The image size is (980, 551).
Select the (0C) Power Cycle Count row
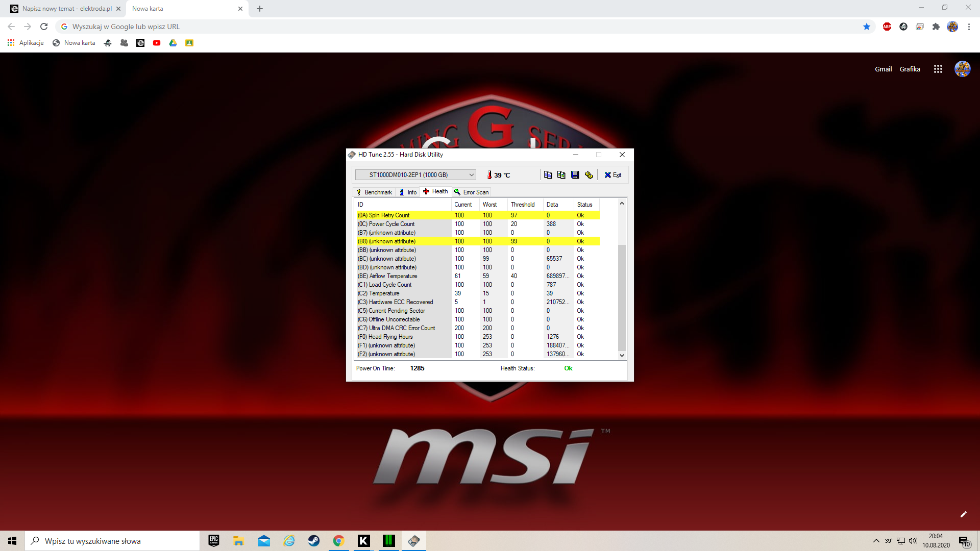pyautogui.click(x=478, y=224)
